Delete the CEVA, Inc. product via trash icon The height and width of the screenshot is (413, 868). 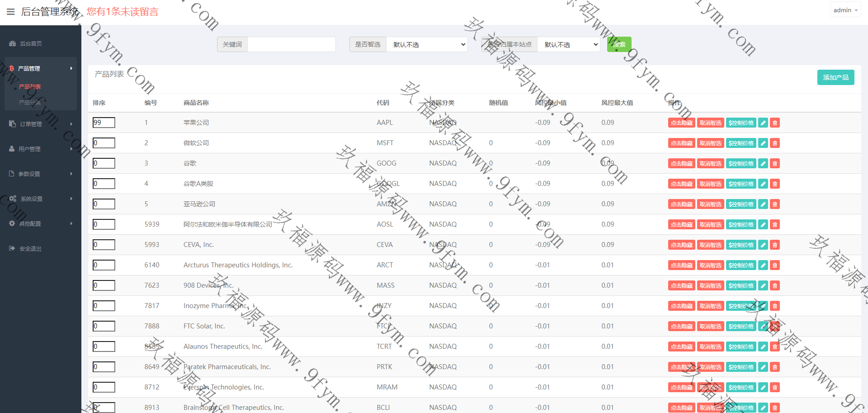tap(775, 245)
